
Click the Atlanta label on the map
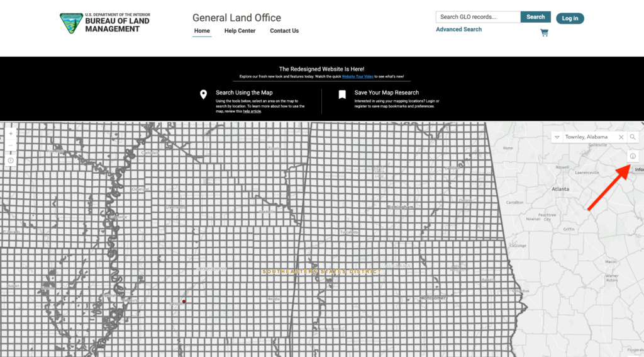[560, 189]
